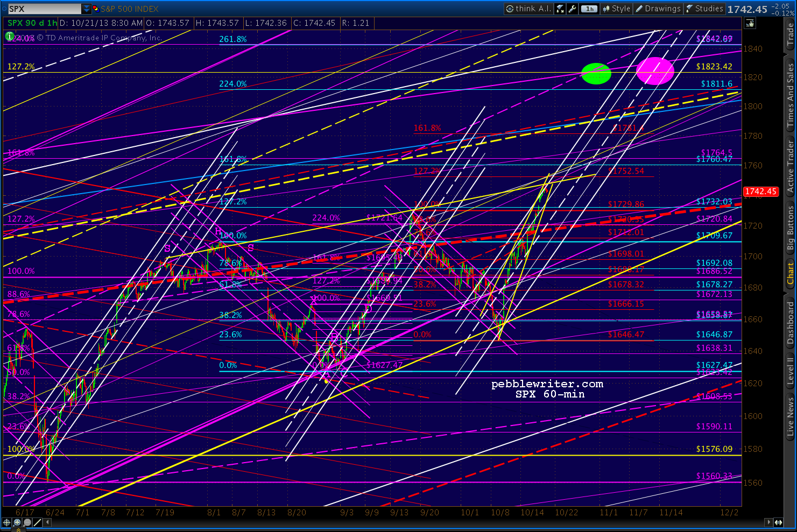Image resolution: width=797 pixels, height=532 pixels.
Task: Select the Chart side tab
Action: point(790,273)
